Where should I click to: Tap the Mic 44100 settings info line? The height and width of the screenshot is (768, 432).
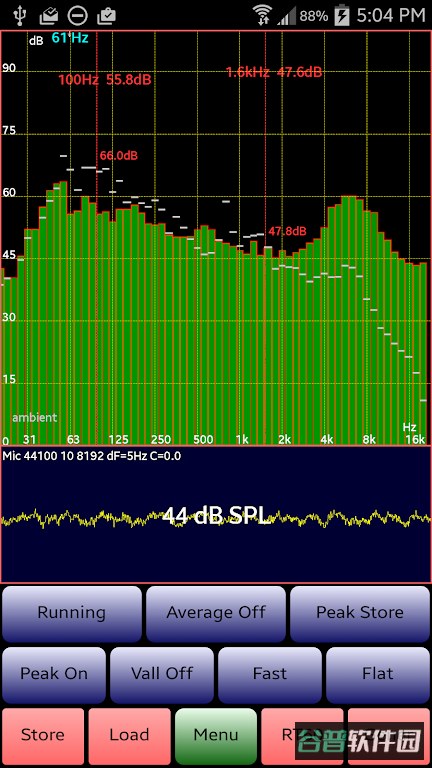click(x=92, y=456)
